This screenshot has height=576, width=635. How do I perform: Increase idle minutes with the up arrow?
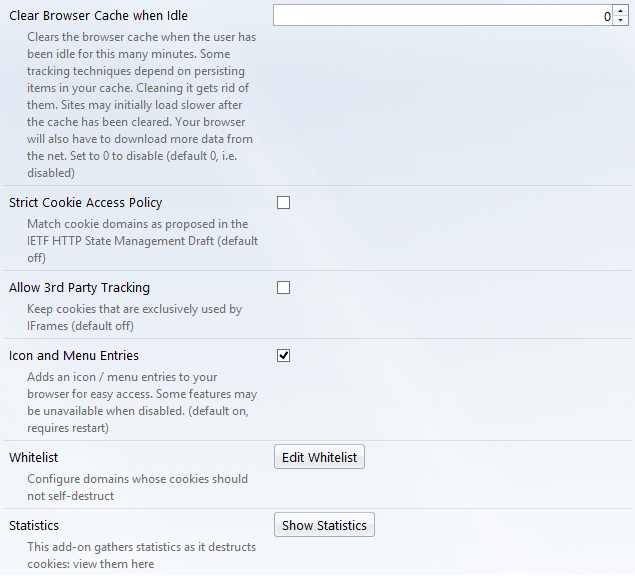pos(620,10)
